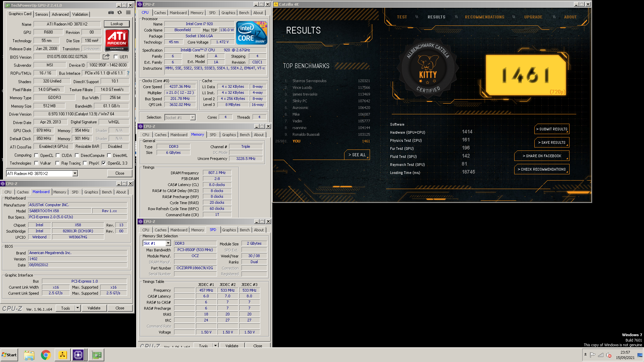Image resolution: width=644 pixels, height=362 pixels.
Task: Click Stavros Savvopoulos leaderboard entry
Action: pos(327,81)
